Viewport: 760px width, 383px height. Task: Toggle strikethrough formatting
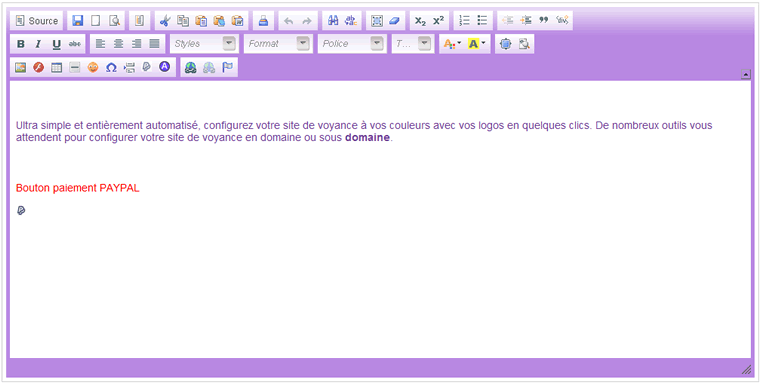[75, 44]
